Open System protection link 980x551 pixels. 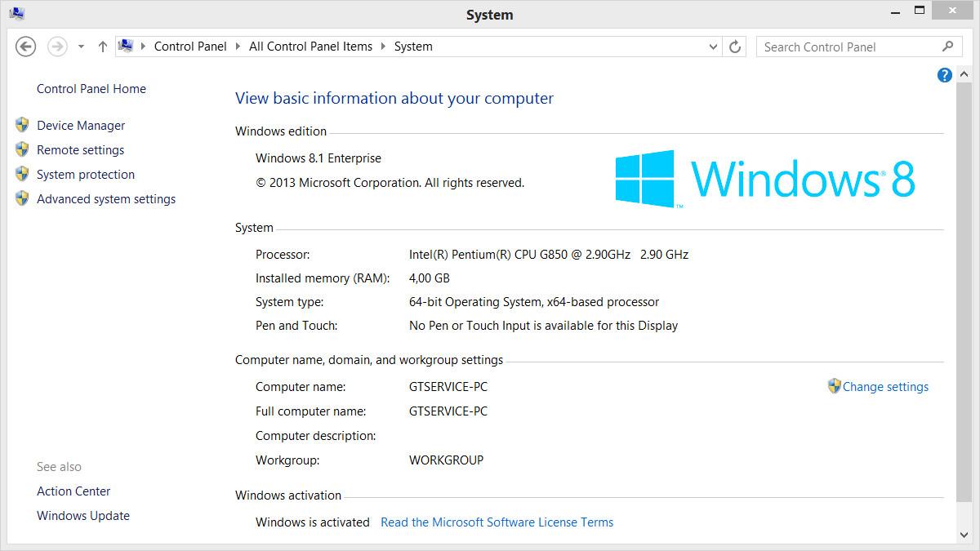[86, 175]
